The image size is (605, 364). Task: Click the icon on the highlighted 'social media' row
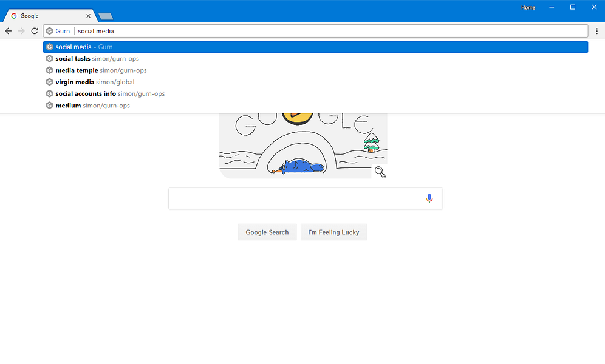coord(49,47)
